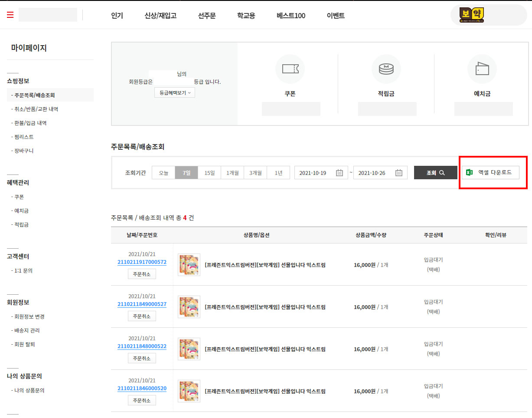The width and height of the screenshot is (532, 418).
Task: Open order number 2110211917000572 link
Action: pyautogui.click(x=142, y=262)
